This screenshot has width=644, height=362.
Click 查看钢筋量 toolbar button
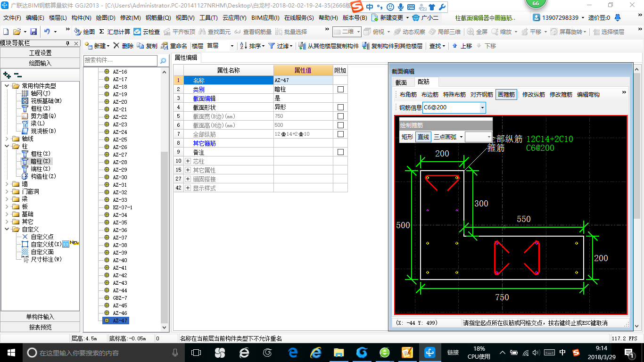[x=253, y=32]
